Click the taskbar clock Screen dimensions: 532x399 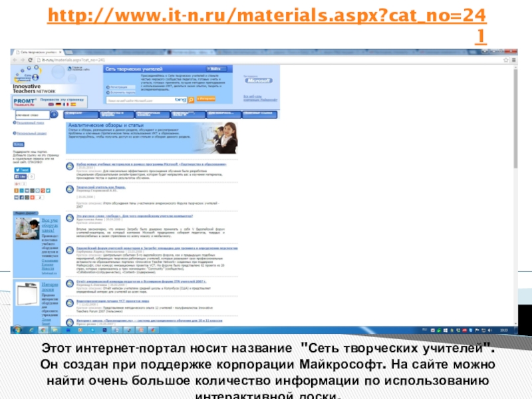pos(504,330)
